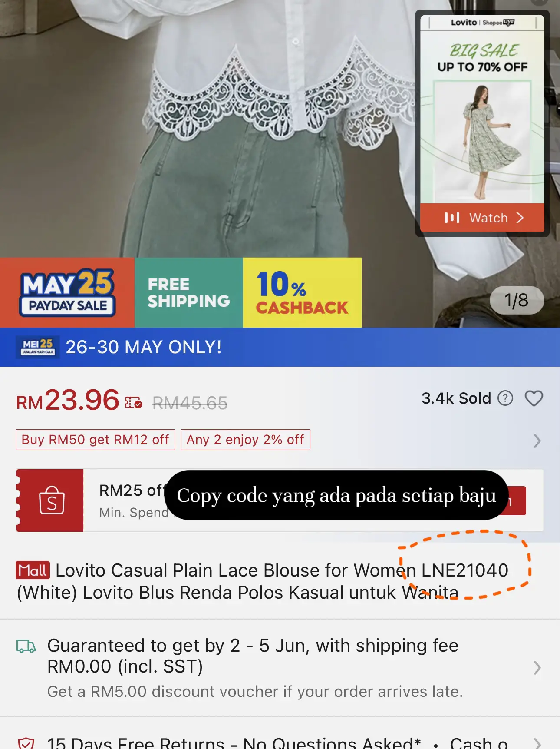Open the sold count help icon
560x749 pixels.
505,398
